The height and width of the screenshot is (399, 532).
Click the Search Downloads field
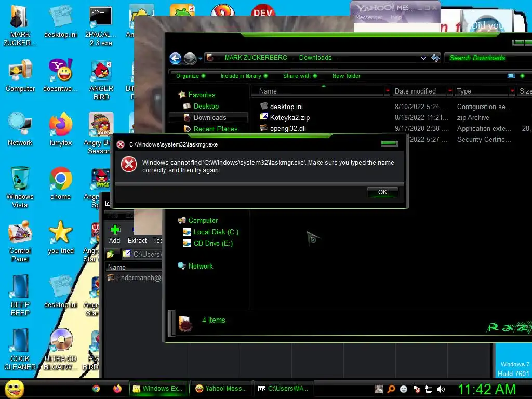pos(488,58)
